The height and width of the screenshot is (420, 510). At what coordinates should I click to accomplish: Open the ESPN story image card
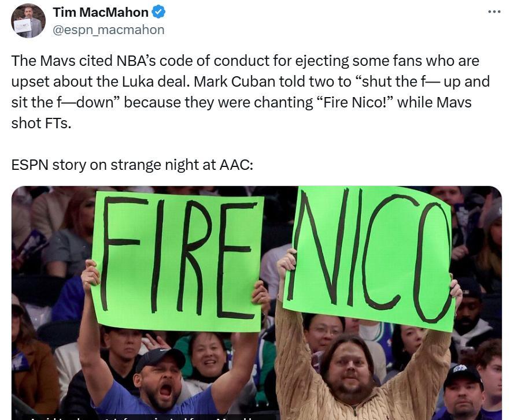[257, 303]
